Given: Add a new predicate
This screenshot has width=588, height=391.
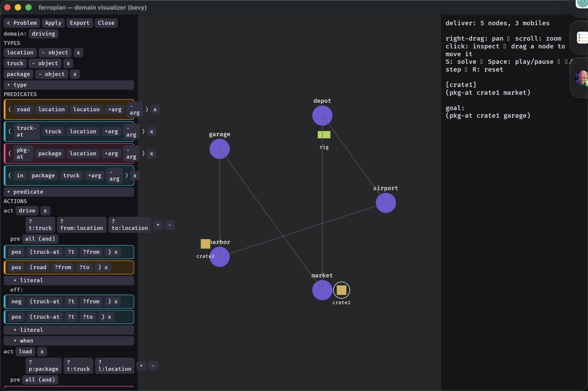Looking at the screenshot, I should [69, 192].
